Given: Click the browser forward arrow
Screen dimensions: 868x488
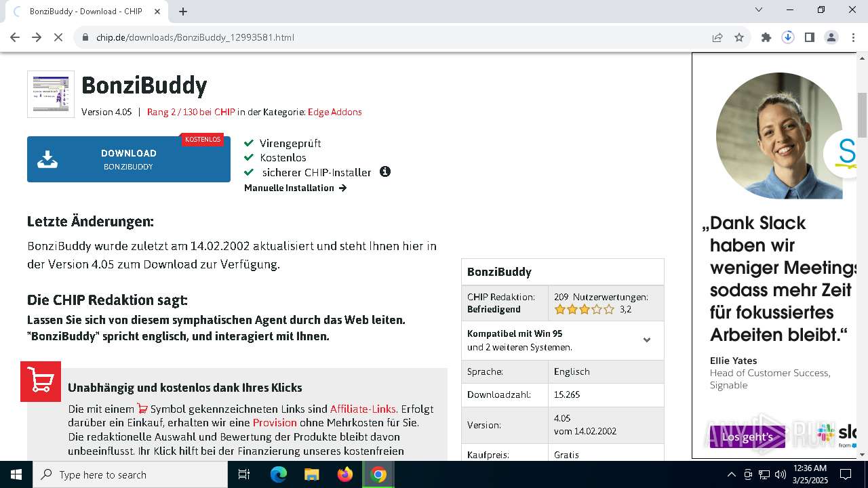Looking at the screenshot, I should pyautogui.click(x=37, y=37).
